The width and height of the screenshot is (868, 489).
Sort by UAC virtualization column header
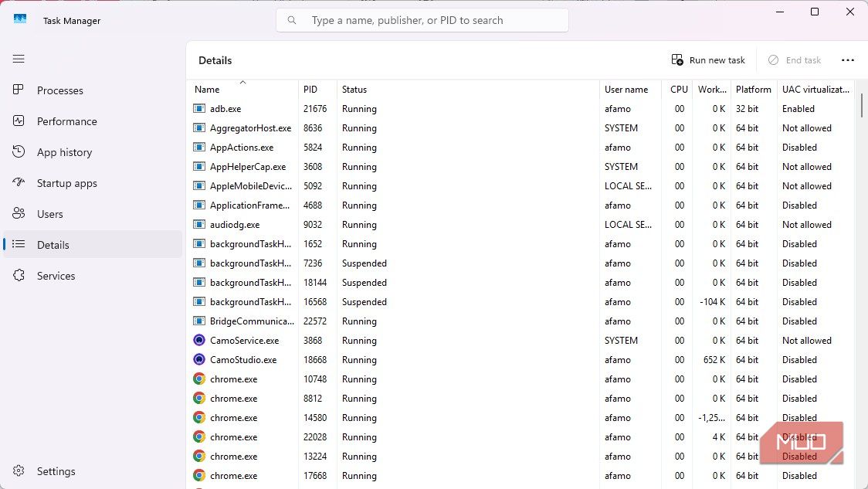point(816,89)
